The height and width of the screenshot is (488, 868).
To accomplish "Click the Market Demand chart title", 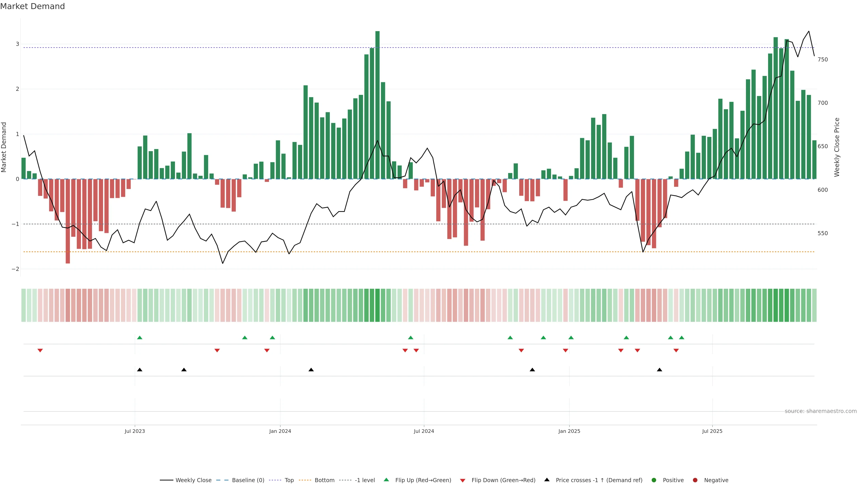I will pos(32,6).
